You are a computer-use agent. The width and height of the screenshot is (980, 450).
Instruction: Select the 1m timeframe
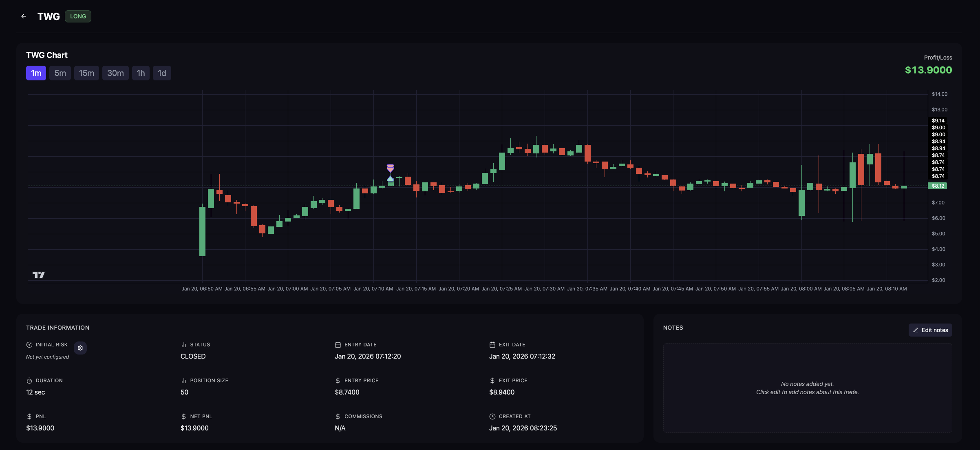click(36, 73)
